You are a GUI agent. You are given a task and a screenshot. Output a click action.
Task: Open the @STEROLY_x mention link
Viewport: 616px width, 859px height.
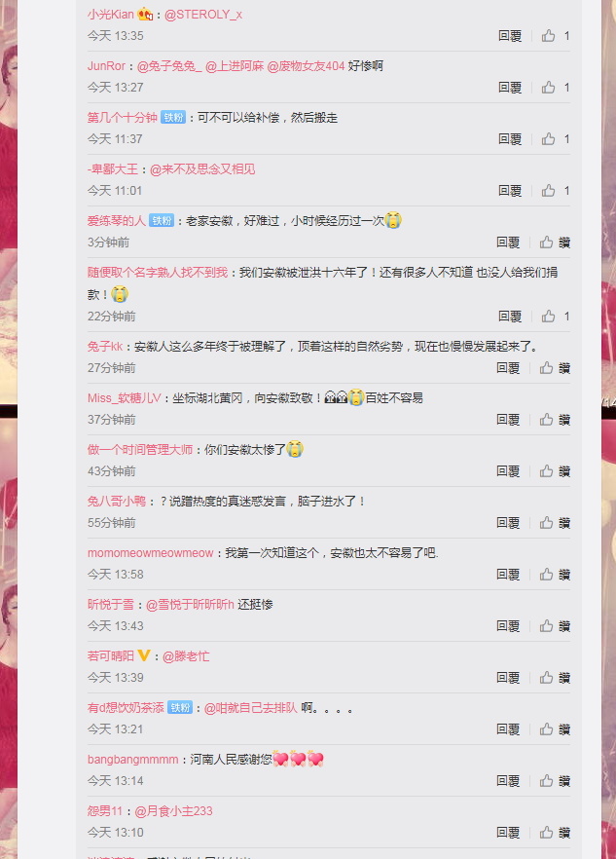(x=203, y=15)
